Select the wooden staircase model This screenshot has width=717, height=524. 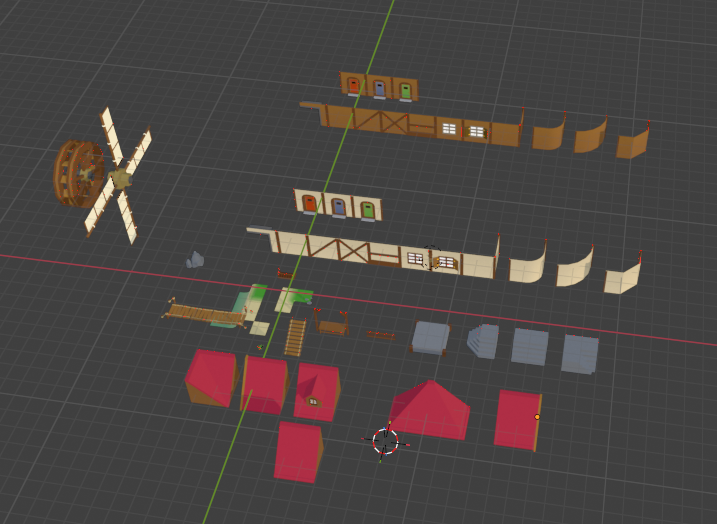click(295, 337)
